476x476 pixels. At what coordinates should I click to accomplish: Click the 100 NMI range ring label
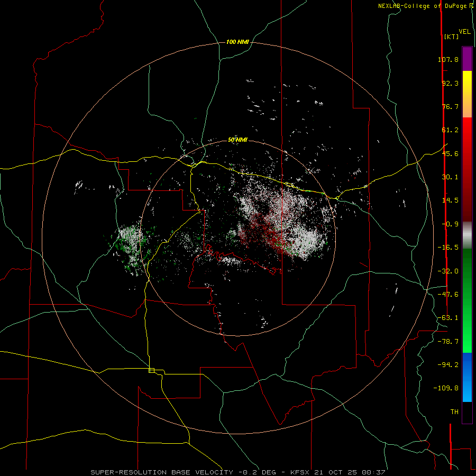click(237, 42)
